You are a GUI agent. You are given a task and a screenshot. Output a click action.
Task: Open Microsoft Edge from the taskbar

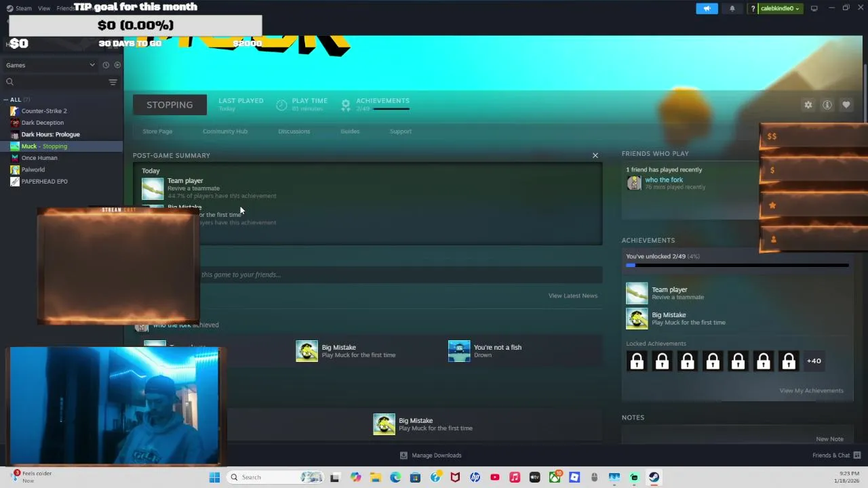(x=395, y=477)
